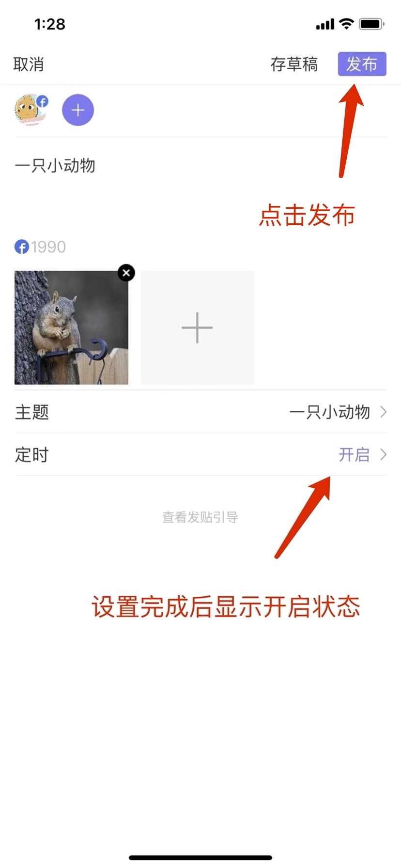Change topic value 一只小动物

tap(329, 412)
